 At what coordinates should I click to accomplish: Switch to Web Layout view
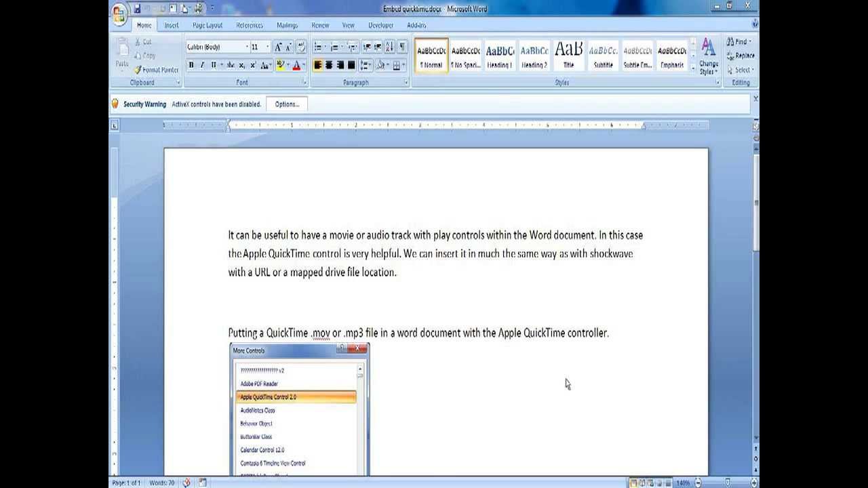[650, 483]
